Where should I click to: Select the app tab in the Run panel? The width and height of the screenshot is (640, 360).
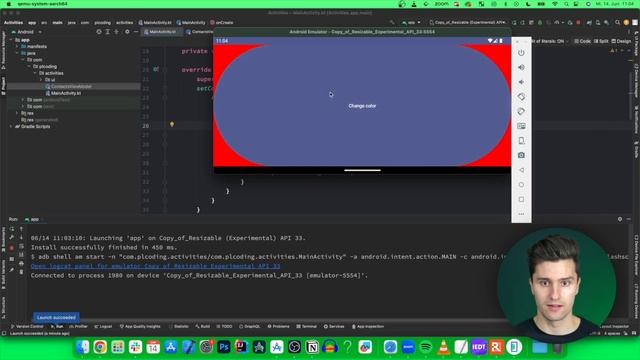click(32, 219)
